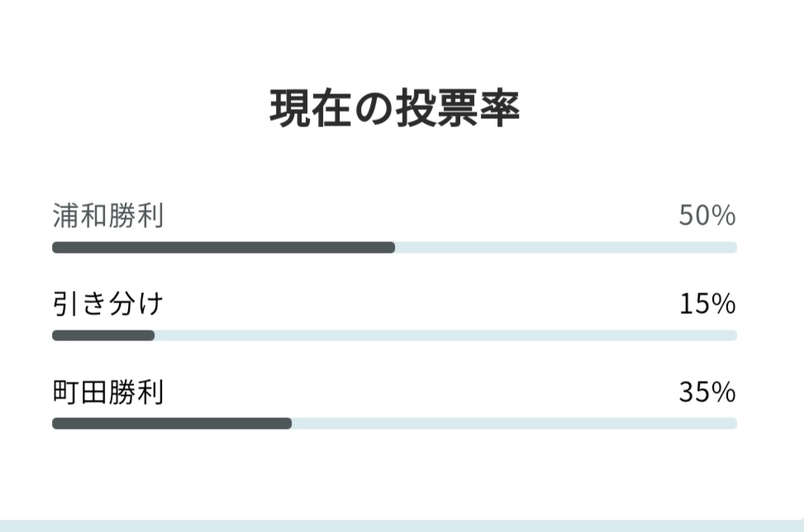The height and width of the screenshot is (532, 804).
Task: Click the 50% value for 浦和勝利
Action: (x=707, y=216)
